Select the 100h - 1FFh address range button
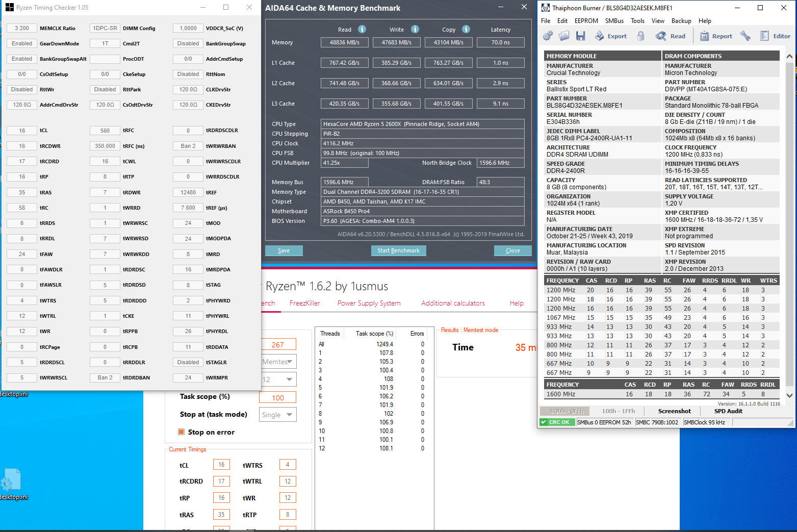 coord(619,411)
